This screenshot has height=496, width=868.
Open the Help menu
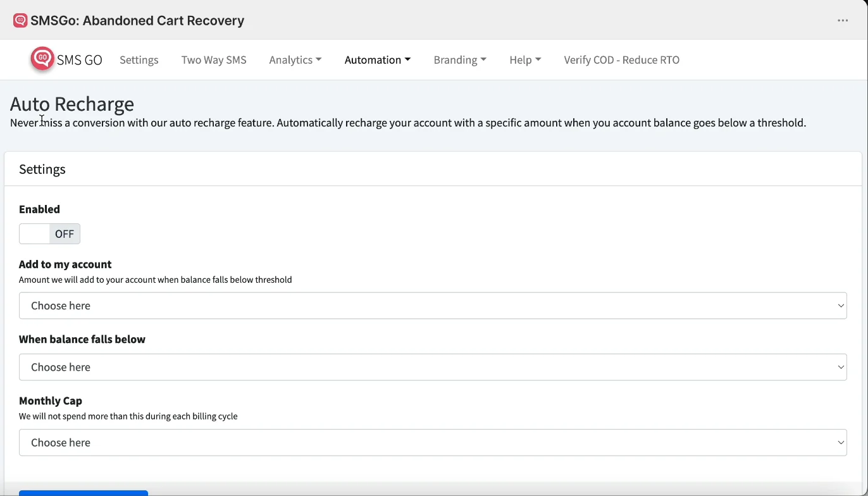click(x=525, y=59)
